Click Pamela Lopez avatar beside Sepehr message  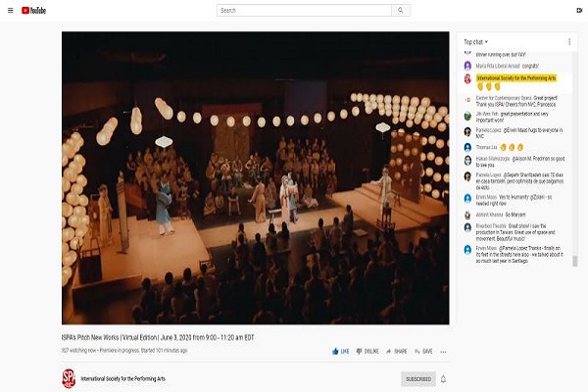[467, 176]
